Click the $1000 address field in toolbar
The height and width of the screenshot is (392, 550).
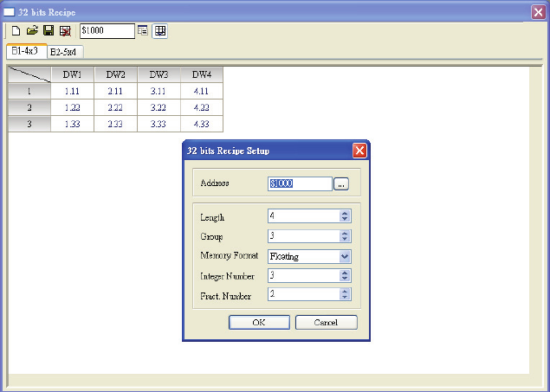pyautogui.click(x=107, y=30)
